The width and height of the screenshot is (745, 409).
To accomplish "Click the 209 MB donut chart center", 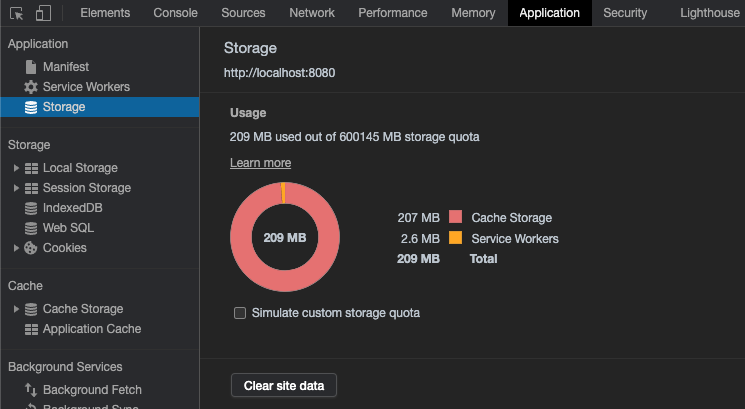I will [x=285, y=238].
